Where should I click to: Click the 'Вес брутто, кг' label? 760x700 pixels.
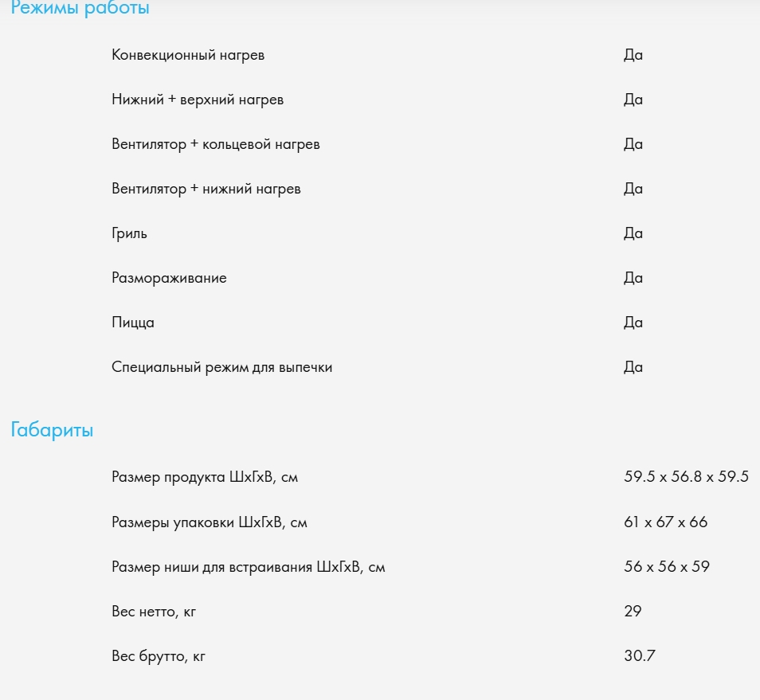coord(159,656)
